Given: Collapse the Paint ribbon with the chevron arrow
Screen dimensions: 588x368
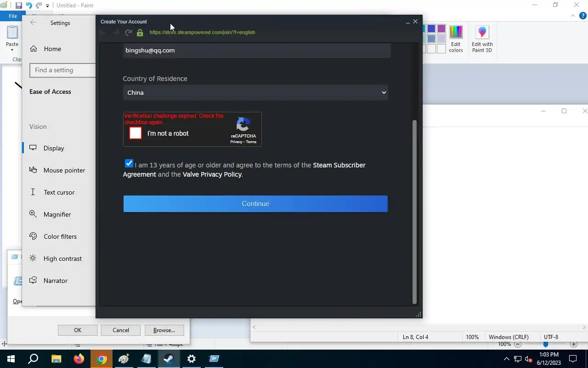Looking at the screenshot, I should point(572,16).
